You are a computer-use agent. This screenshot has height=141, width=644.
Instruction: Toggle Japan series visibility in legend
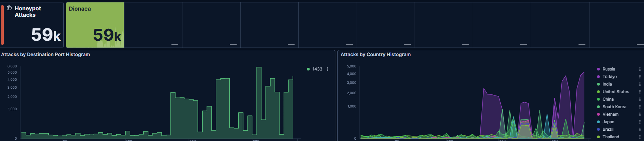point(608,122)
